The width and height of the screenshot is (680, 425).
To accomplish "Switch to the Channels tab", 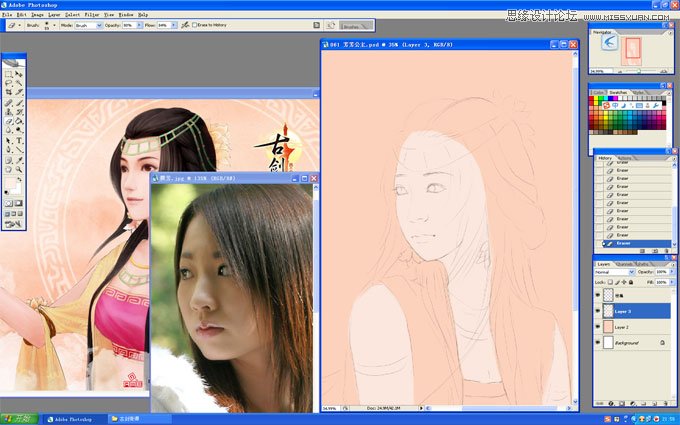I will point(624,264).
